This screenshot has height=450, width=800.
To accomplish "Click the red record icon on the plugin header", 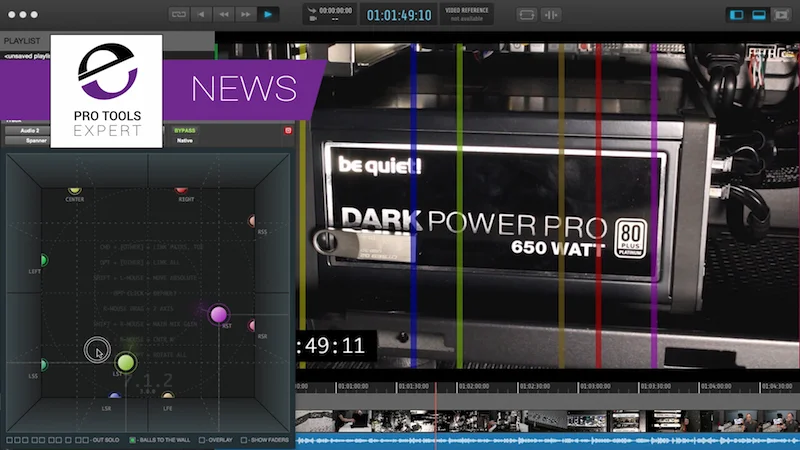I will click(x=288, y=131).
